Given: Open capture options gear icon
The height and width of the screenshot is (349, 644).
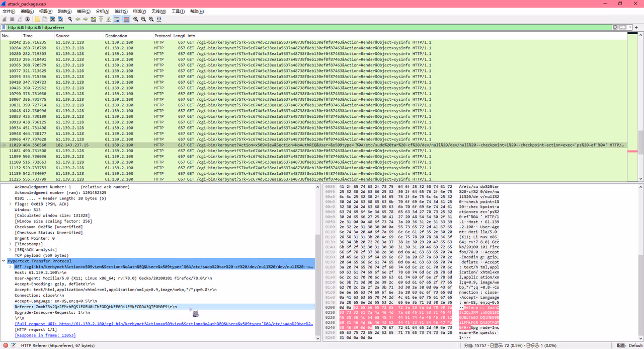Looking at the screenshot, I should [27, 19].
